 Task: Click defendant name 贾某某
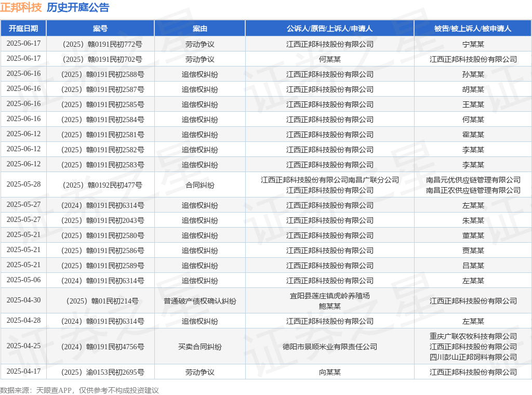[473, 251]
